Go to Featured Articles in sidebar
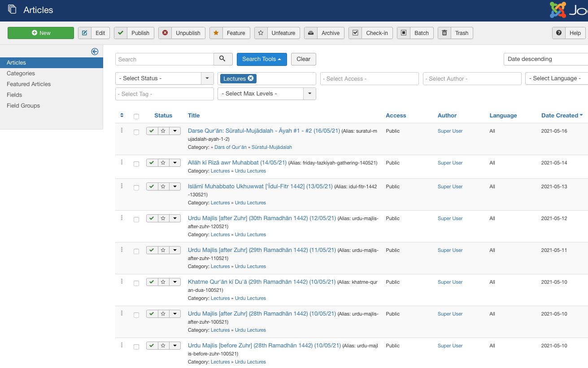This screenshot has height=368, width=588. [x=29, y=84]
